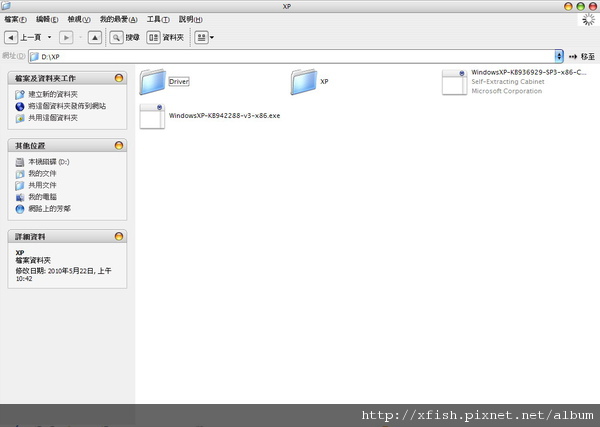600x427 pixels.
Task: Click 共用這個資料夾 link
Action: click(53, 118)
